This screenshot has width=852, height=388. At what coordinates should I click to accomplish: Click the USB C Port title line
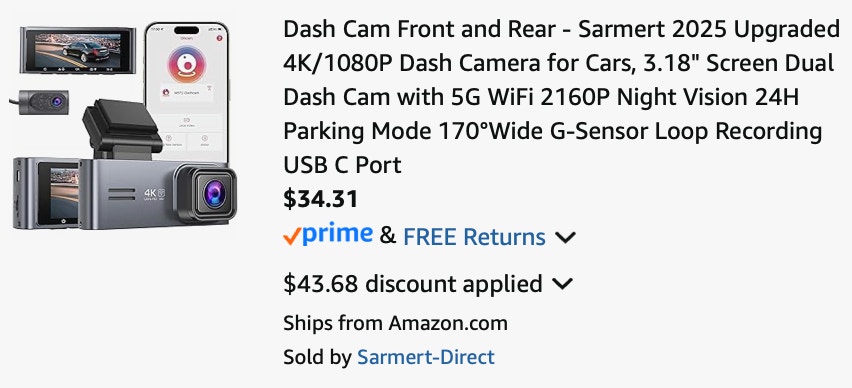pos(342,165)
